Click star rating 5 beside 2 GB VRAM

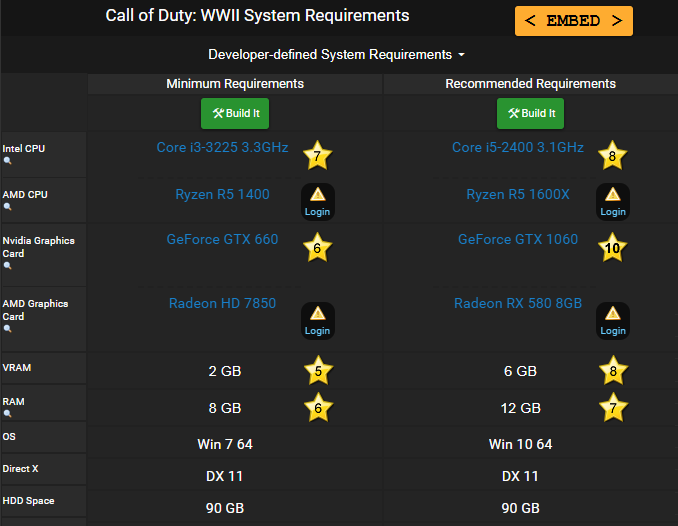318,371
